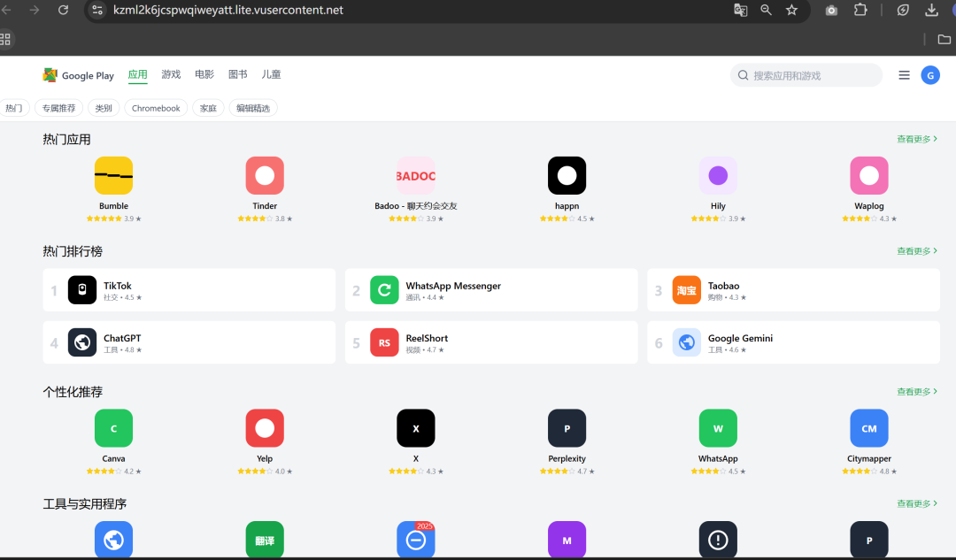
Task: Open the Google Gemini chart icon
Action: click(687, 342)
